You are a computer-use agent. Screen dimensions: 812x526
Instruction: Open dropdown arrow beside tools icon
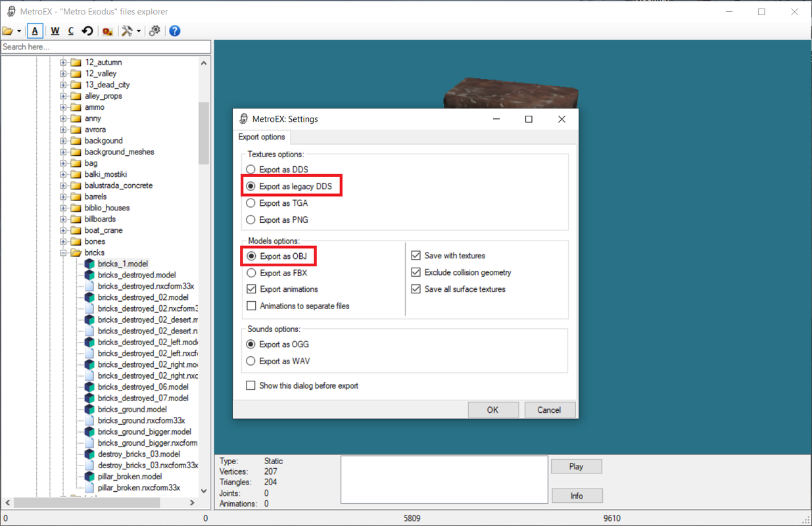tap(139, 31)
